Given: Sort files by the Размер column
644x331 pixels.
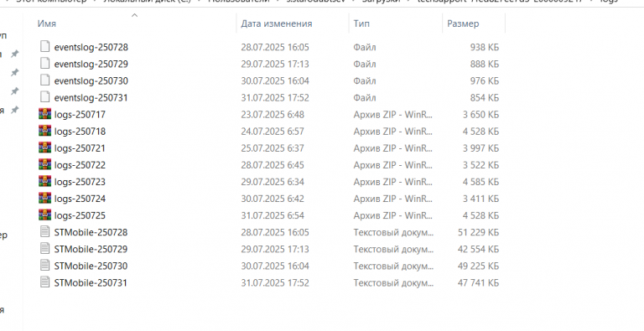Looking at the screenshot, I should click(463, 23).
